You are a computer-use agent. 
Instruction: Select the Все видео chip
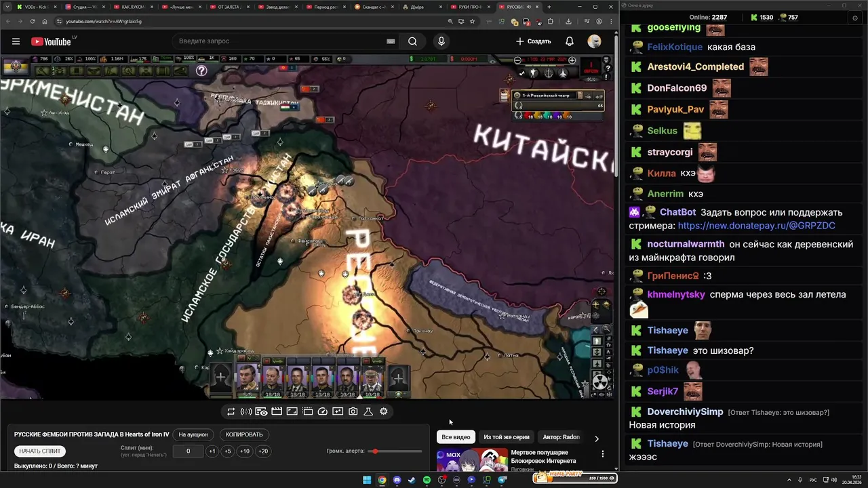click(x=456, y=437)
